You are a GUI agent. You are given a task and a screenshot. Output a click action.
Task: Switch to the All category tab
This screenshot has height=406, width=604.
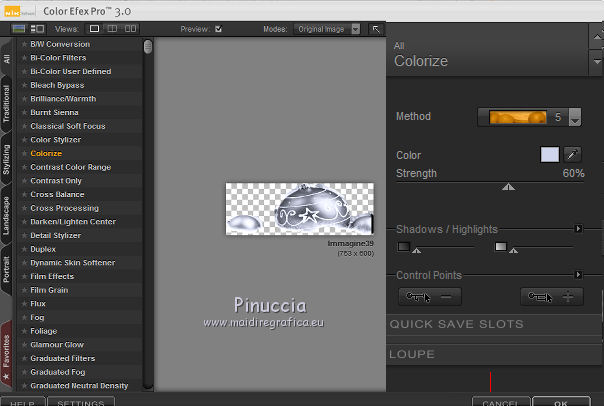[x=7, y=59]
